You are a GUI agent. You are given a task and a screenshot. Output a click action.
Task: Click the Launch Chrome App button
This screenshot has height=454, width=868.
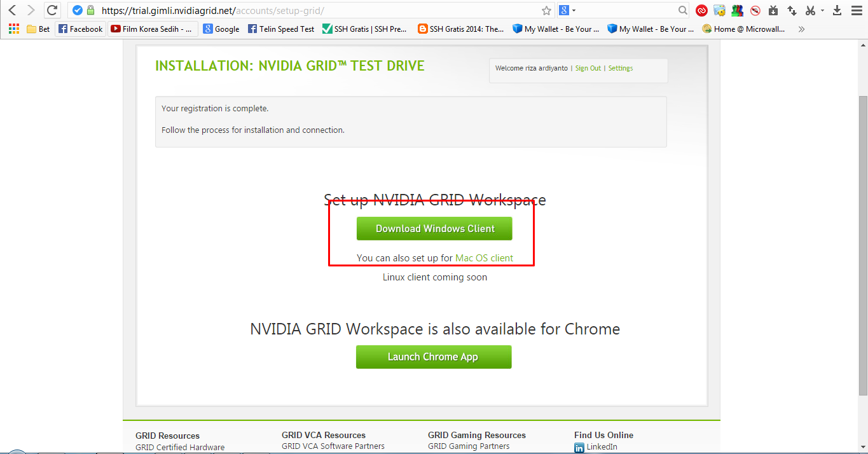click(434, 357)
